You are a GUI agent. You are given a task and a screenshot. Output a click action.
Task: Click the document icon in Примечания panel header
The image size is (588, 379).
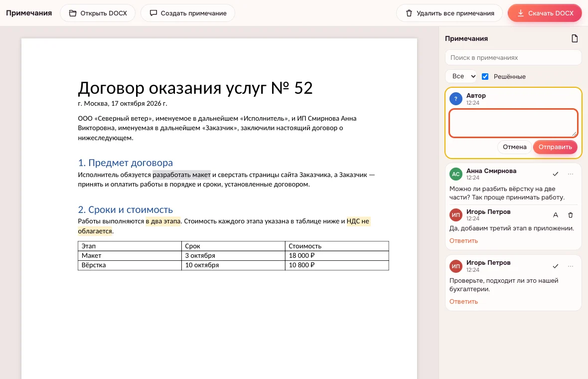click(x=574, y=39)
